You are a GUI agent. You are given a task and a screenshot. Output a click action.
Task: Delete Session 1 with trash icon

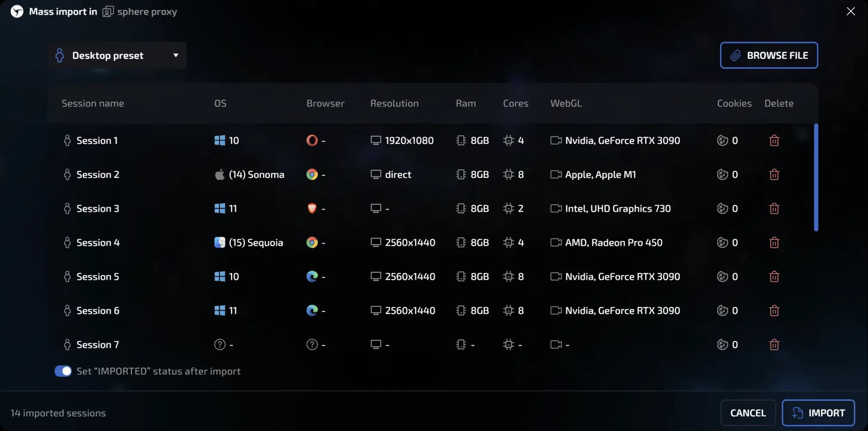(x=774, y=141)
